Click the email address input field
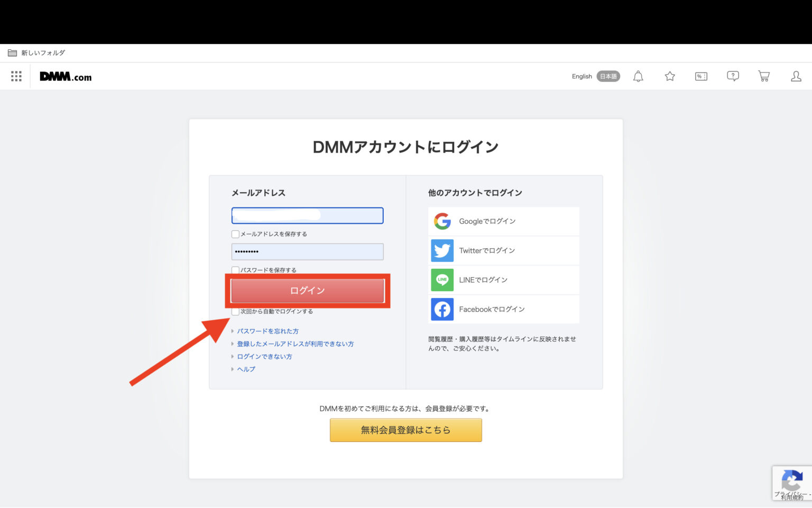Viewport: 812px width, 508px height. pos(307,215)
